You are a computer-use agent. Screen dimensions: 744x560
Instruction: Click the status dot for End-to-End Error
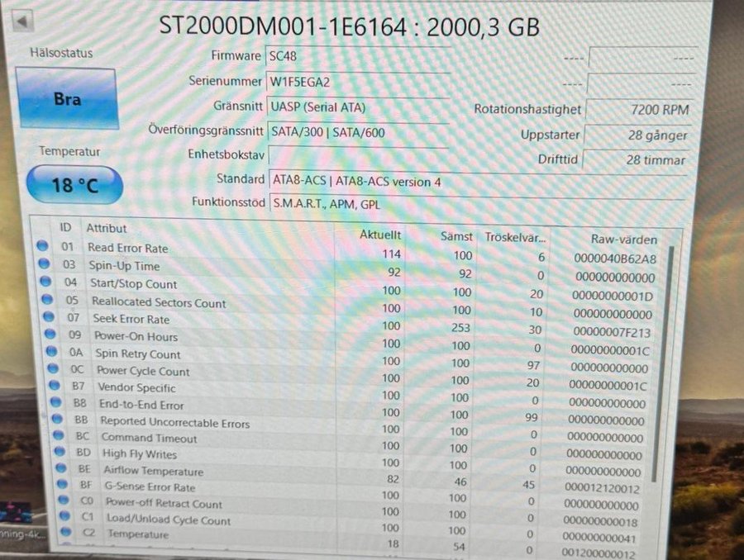click(55, 402)
